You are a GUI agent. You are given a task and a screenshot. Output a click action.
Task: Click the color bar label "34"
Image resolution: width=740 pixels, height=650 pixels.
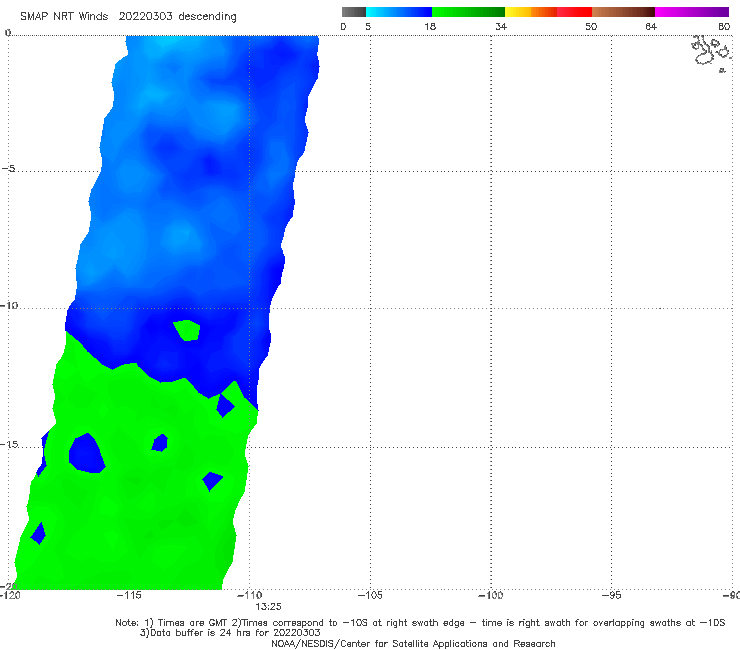point(501,26)
